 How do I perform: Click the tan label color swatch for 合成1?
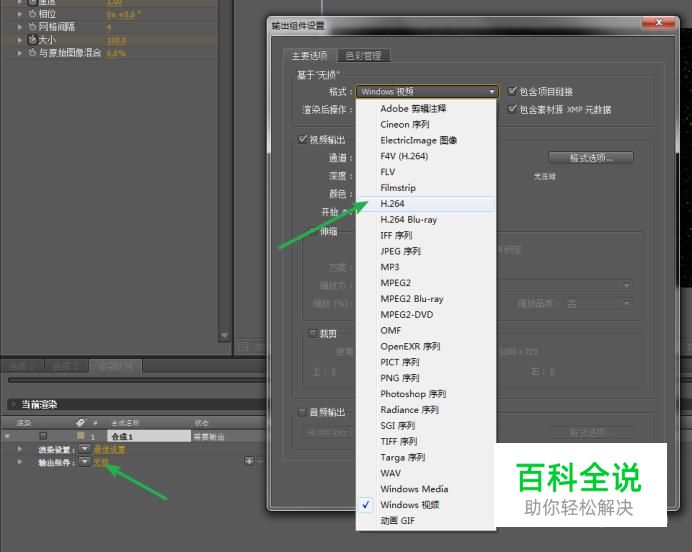pyautogui.click(x=81, y=436)
